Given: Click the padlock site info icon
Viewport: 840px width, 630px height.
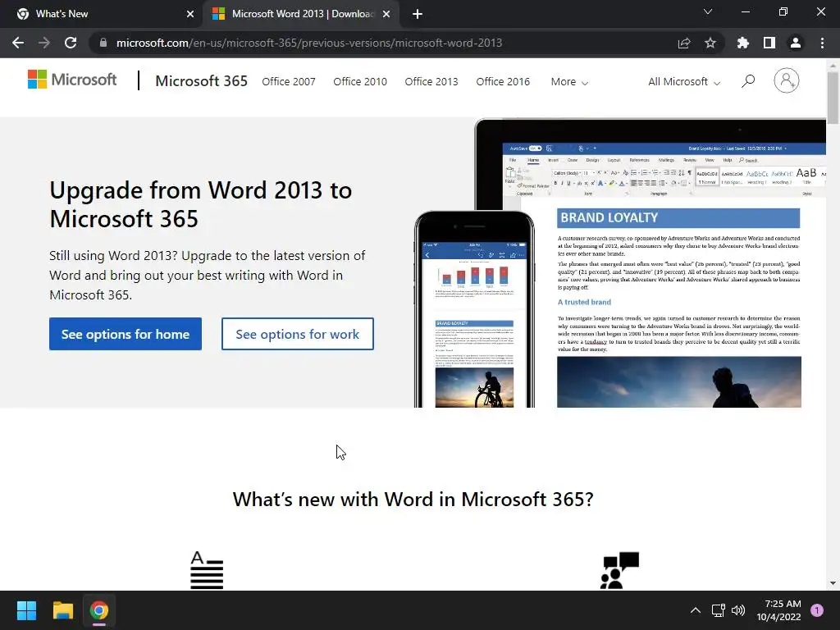Looking at the screenshot, I should click(103, 43).
